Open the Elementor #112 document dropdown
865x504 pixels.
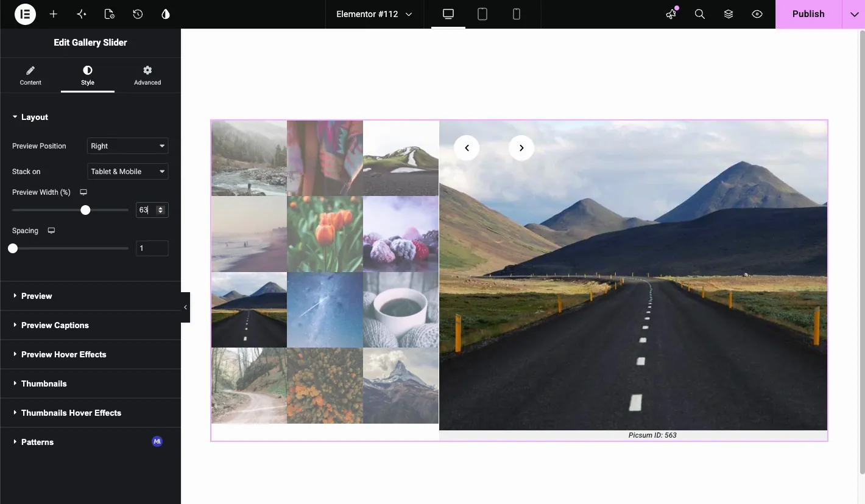pyautogui.click(x=374, y=14)
